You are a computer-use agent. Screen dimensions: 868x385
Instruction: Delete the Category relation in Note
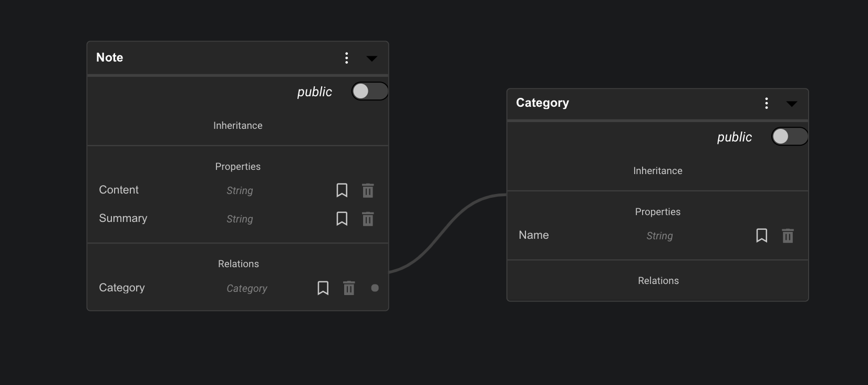coord(349,288)
